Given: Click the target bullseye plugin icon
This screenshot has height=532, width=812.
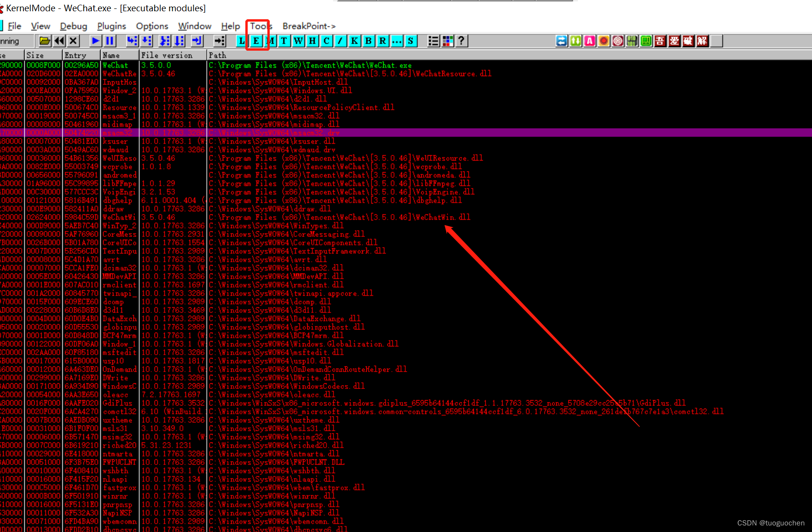Looking at the screenshot, I should click(618, 41).
